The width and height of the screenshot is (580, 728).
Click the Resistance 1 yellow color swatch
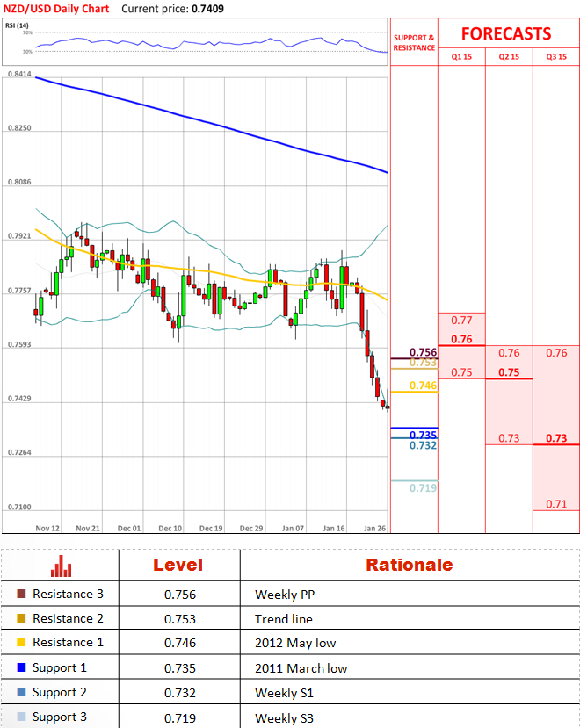21,642
